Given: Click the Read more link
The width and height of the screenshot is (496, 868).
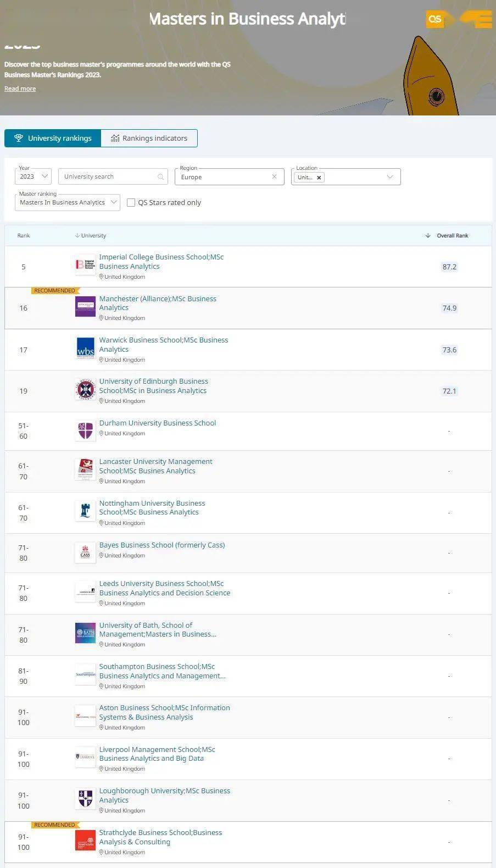Looking at the screenshot, I should pyautogui.click(x=20, y=89).
